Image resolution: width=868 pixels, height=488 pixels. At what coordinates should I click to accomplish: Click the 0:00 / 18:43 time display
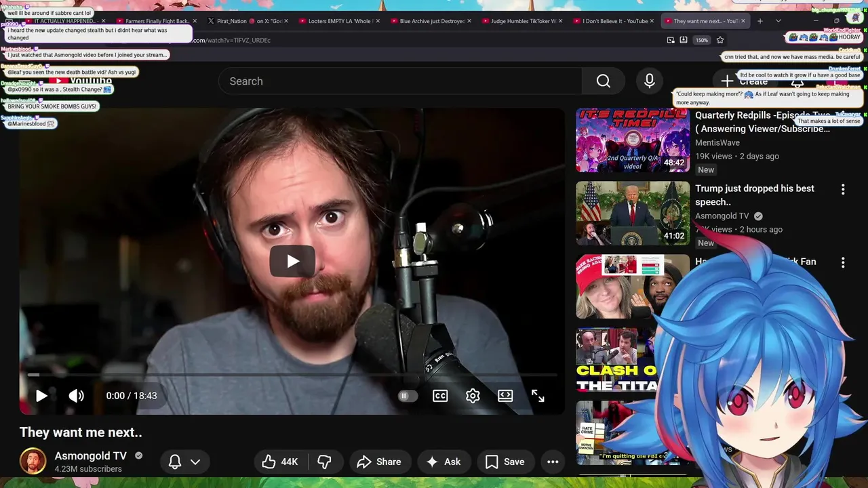tap(131, 396)
